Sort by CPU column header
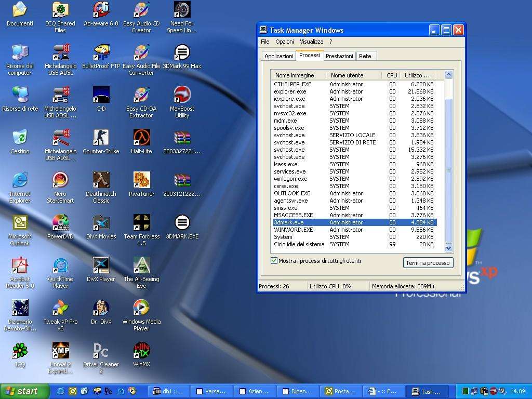This screenshot has height=399, width=532. [391, 75]
